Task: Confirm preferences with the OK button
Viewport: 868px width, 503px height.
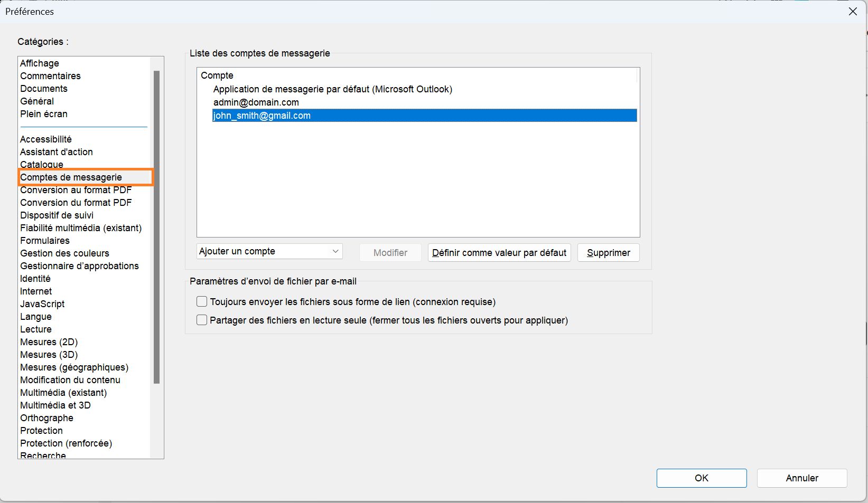Action: [x=701, y=478]
